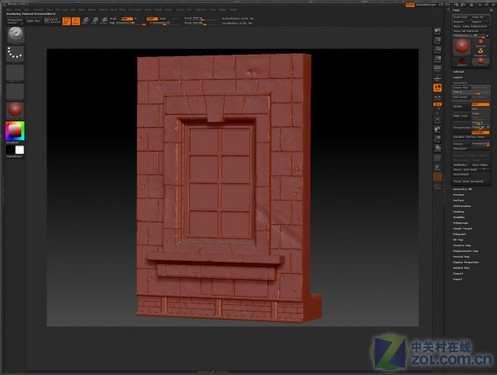Click the Floor grid icon on right shelf
497x375 pixels.
[438, 78]
